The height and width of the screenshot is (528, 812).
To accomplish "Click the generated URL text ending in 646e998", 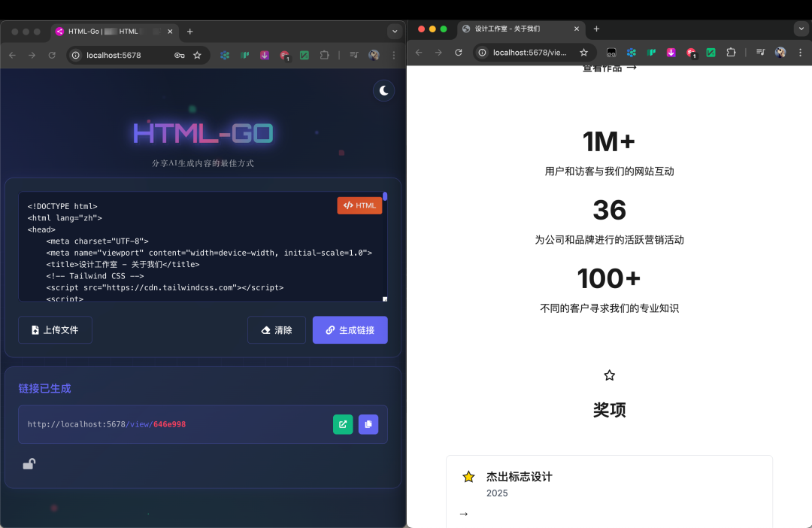I will click(x=107, y=424).
